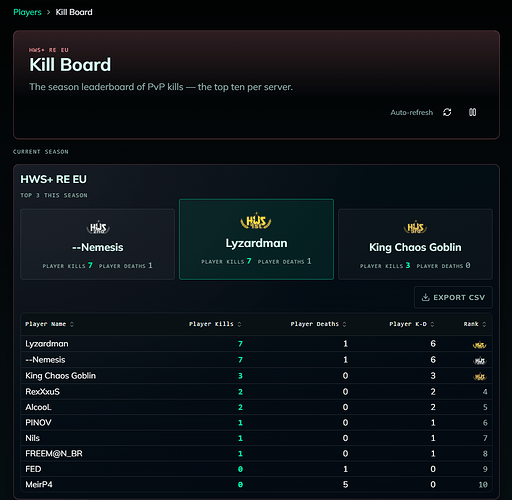Open the Players breadcrumb link
The width and height of the screenshot is (512, 500).
pos(27,12)
